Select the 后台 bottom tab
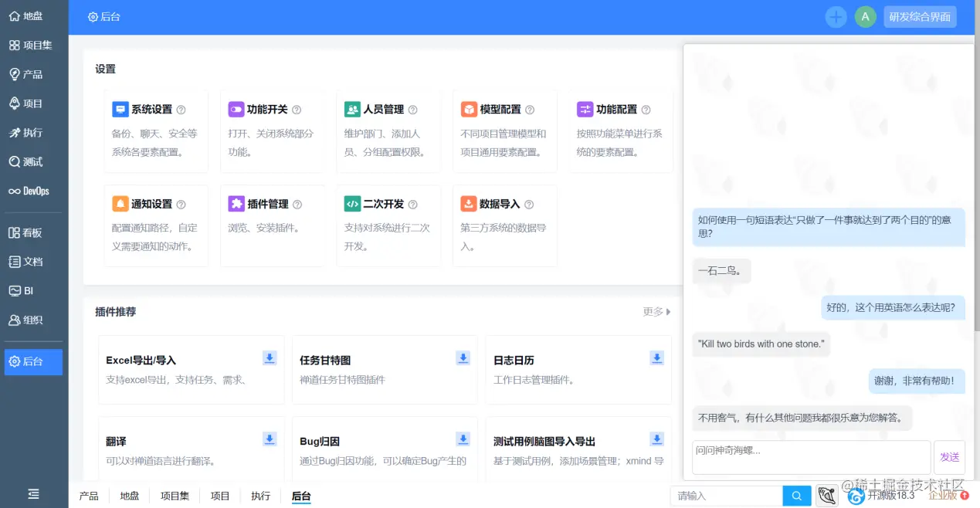The width and height of the screenshot is (980, 508). (301, 496)
